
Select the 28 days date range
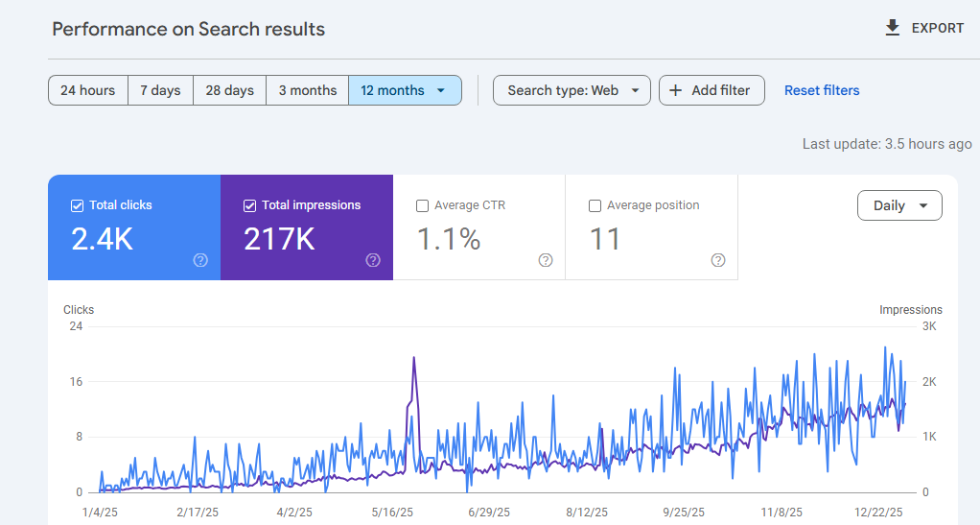click(229, 90)
